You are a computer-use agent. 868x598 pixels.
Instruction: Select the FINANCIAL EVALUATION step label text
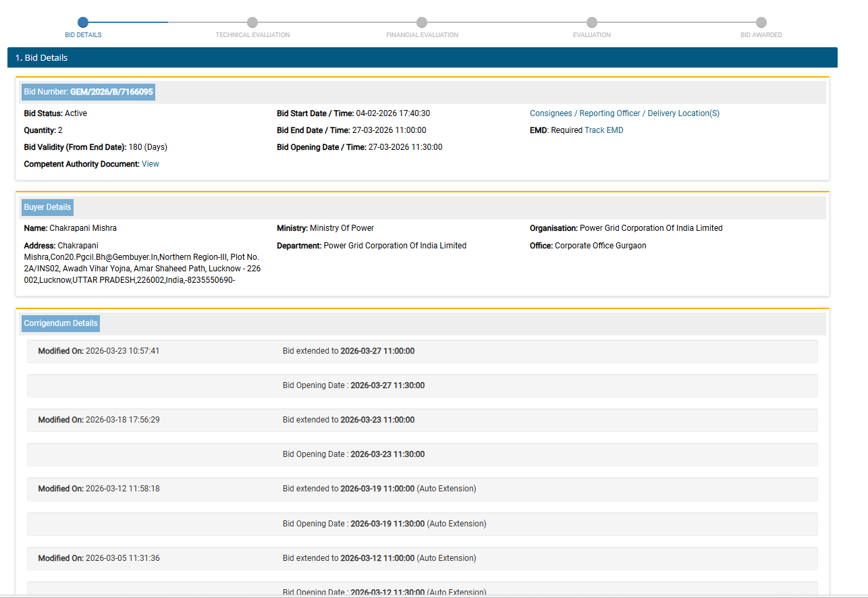coord(422,35)
